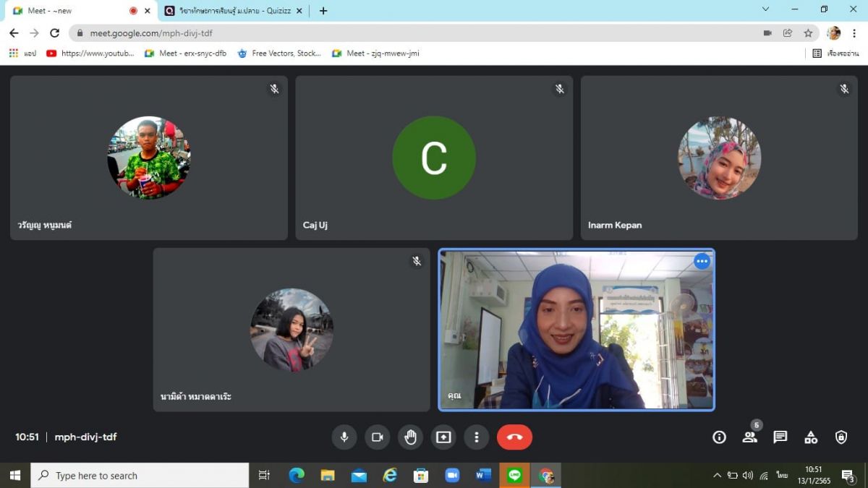Bookmark this page with the star icon
This screenshot has height=488, width=868.
(x=808, y=33)
